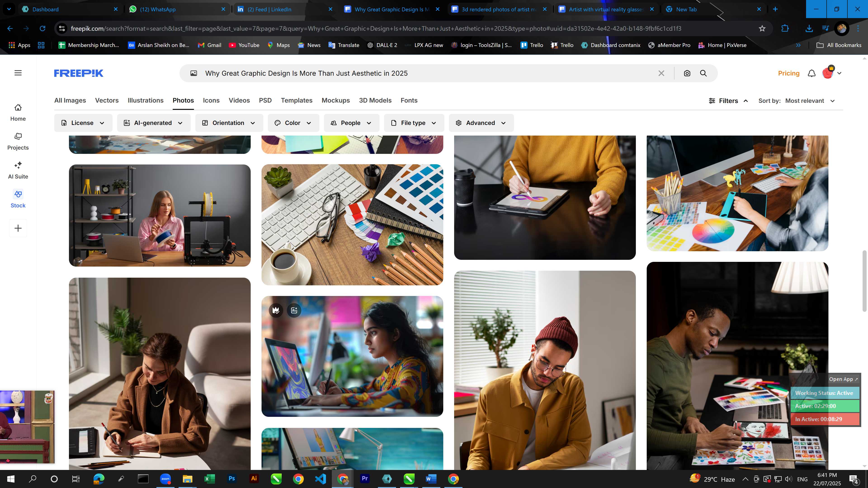The width and height of the screenshot is (868, 488).
Task: Open woman drawing on tablet AI photo
Action: [x=352, y=356]
